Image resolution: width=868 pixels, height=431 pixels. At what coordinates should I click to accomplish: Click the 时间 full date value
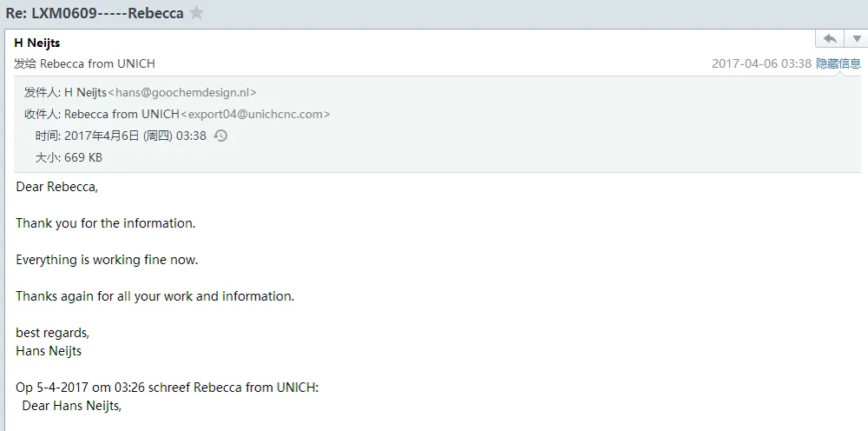(x=135, y=136)
